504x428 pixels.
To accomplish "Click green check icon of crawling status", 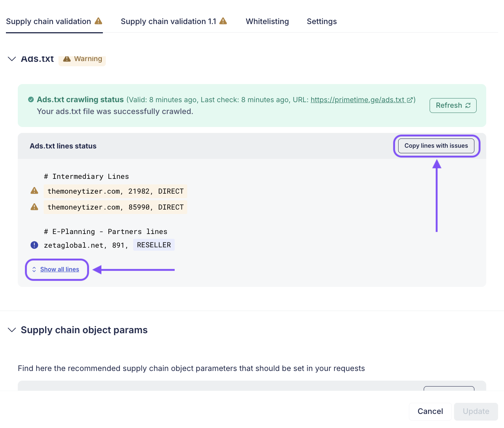I will click(x=31, y=100).
